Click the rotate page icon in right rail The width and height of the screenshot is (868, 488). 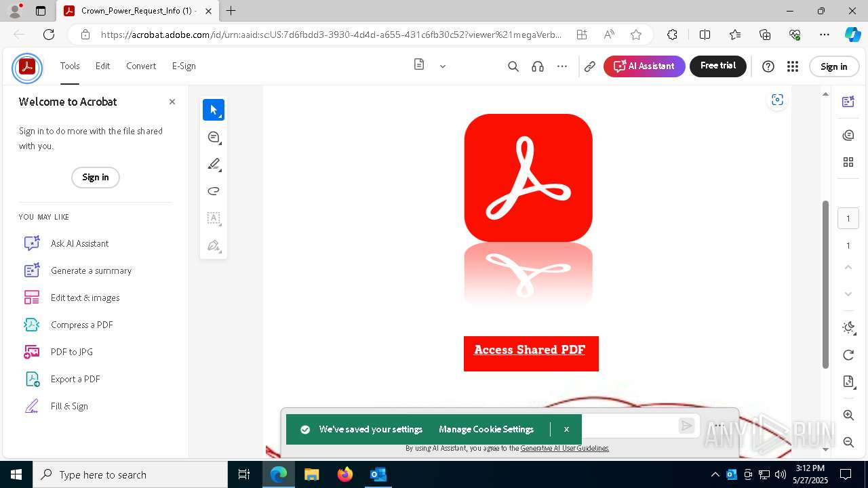coord(848,355)
